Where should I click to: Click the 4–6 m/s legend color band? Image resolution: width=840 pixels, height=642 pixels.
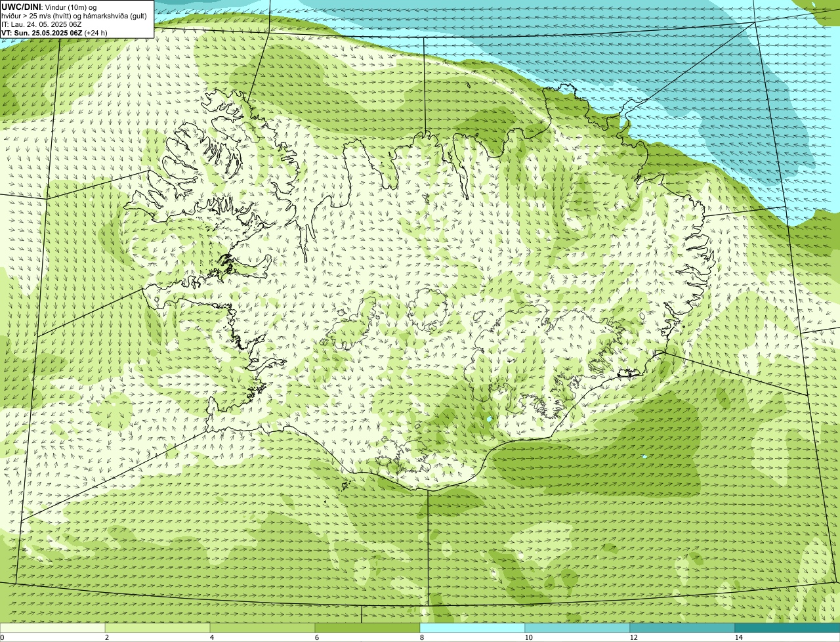(262, 628)
